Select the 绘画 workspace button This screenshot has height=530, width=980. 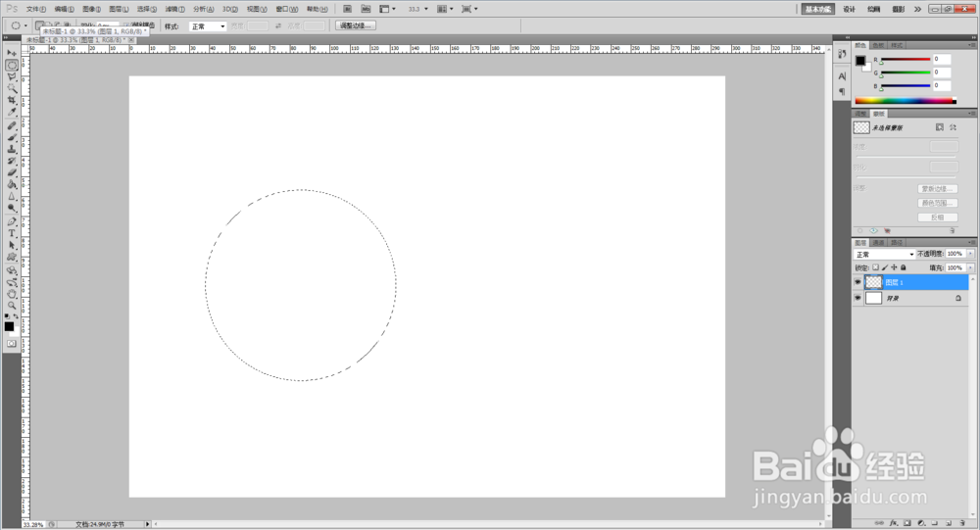(x=874, y=10)
